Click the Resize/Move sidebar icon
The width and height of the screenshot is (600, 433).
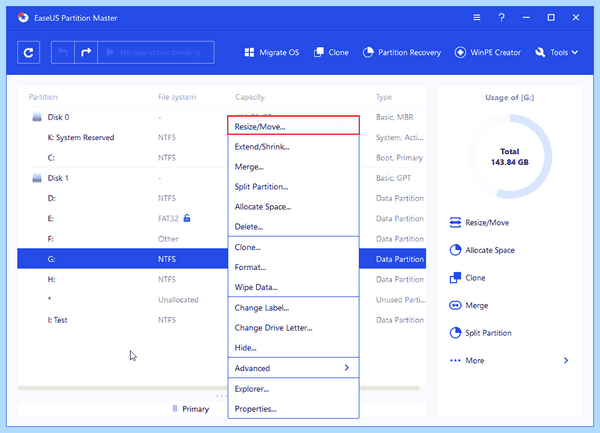(455, 223)
